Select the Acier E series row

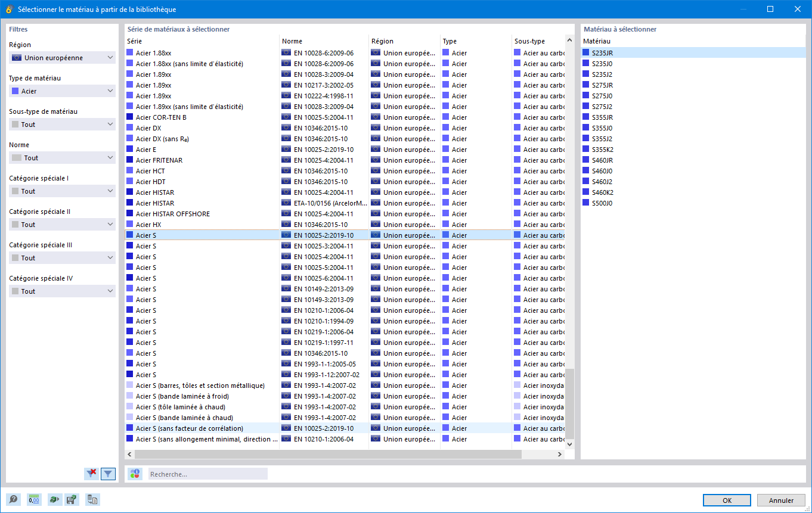[x=345, y=150]
